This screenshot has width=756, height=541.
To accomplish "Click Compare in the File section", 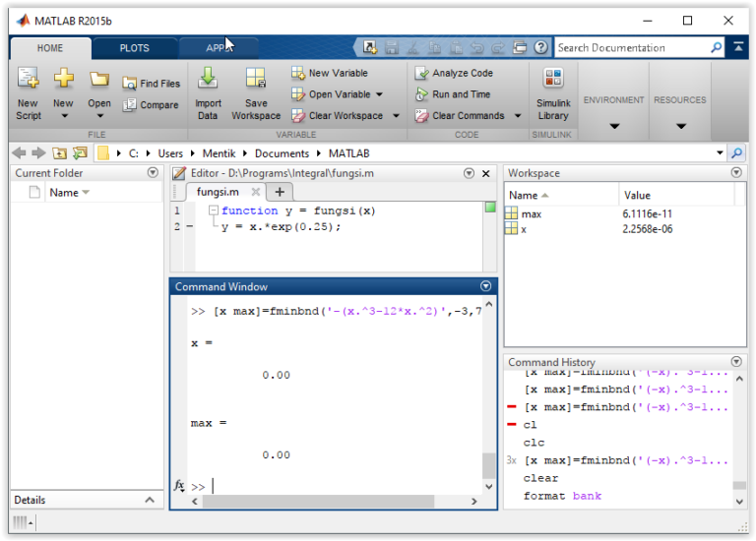I will pyautogui.click(x=152, y=105).
